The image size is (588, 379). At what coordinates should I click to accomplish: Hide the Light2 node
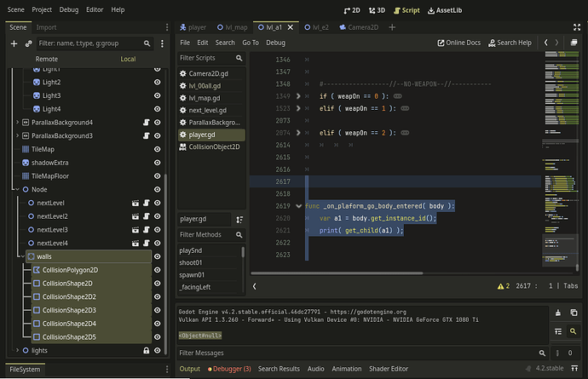(x=158, y=82)
